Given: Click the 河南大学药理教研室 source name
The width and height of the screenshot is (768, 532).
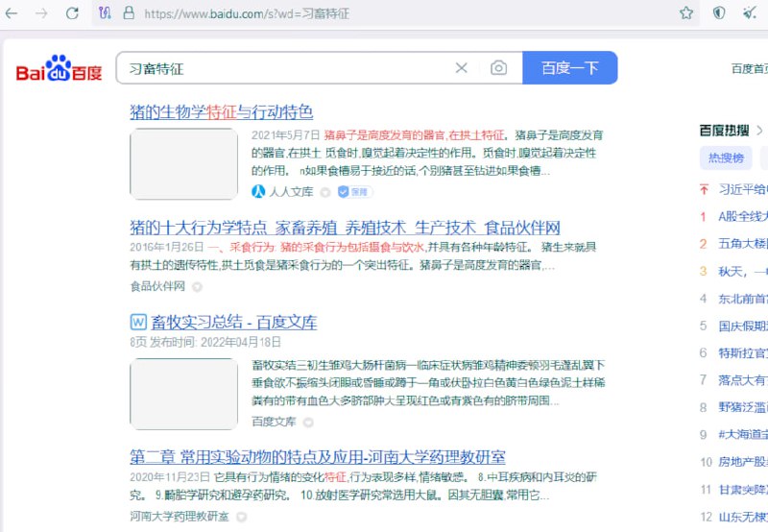Looking at the screenshot, I should 180,517.
